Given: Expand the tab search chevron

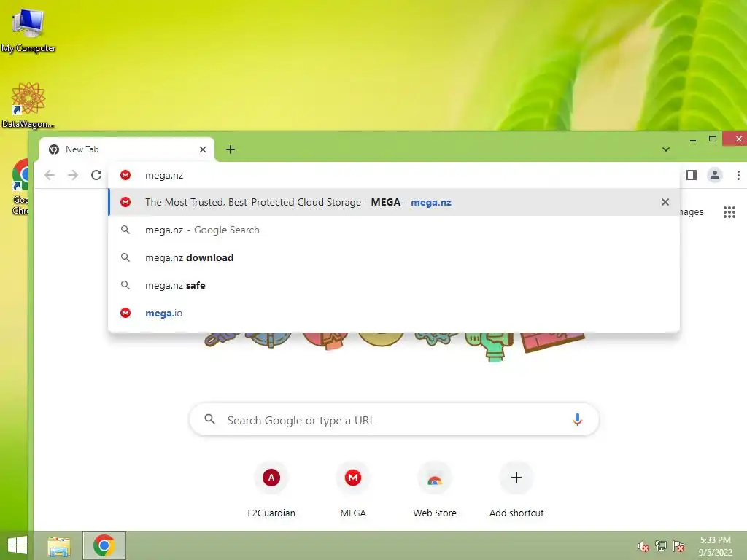Looking at the screenshot, I should tap(666, 149).
